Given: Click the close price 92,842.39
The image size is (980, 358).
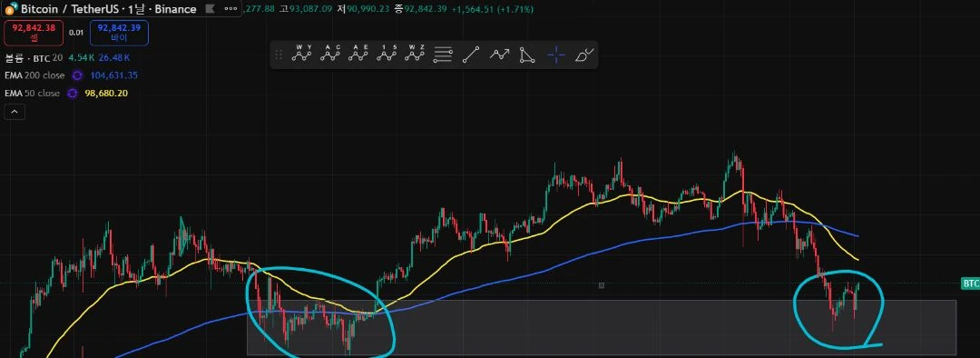Looking at the screenshot, I should point(425,9).
